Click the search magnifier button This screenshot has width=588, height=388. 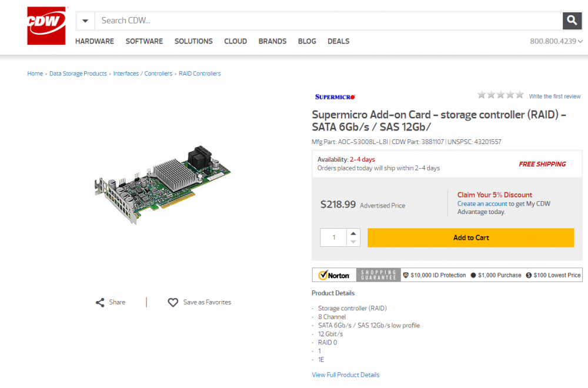pyautogui.click(x=572, y=20)
